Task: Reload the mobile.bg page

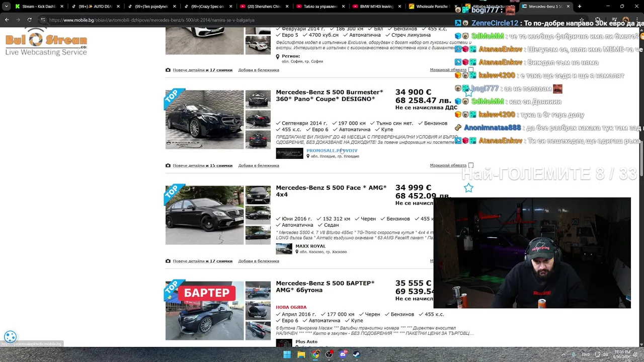Action: tap(29, 20)
